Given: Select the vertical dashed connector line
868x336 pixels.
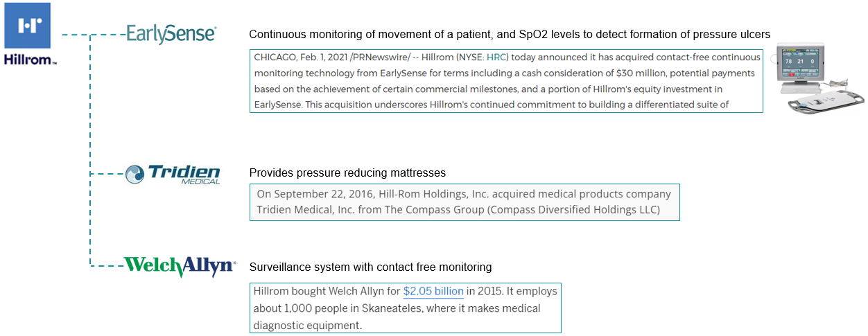Looking at the screenshot, I should pos(91,149).
